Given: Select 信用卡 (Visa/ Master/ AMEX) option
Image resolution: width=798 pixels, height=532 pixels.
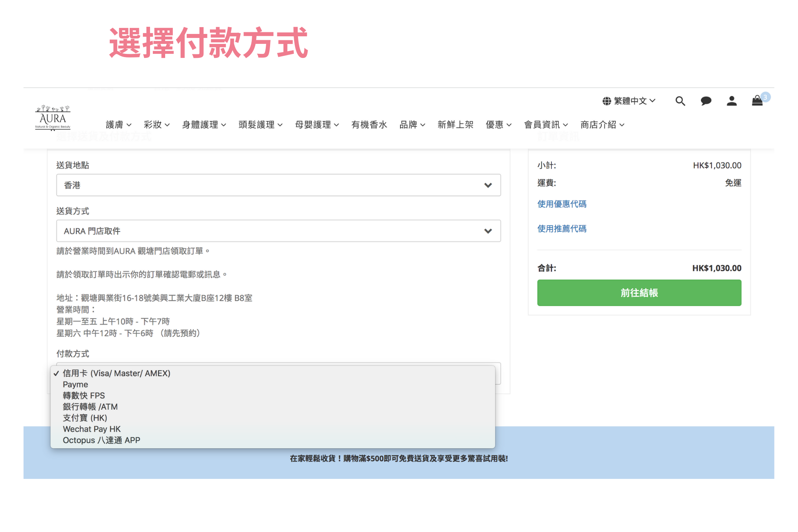Looking at the screenshot, I should pyautogui.click(x=117, y=373).
